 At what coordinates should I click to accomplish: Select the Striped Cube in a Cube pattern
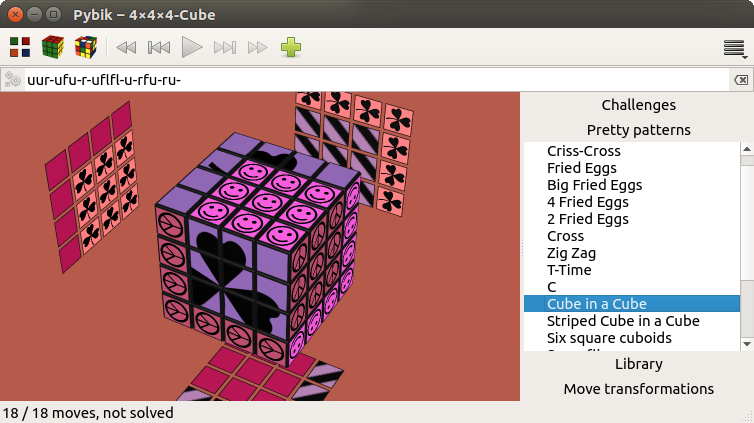click(x=632, y=321)
